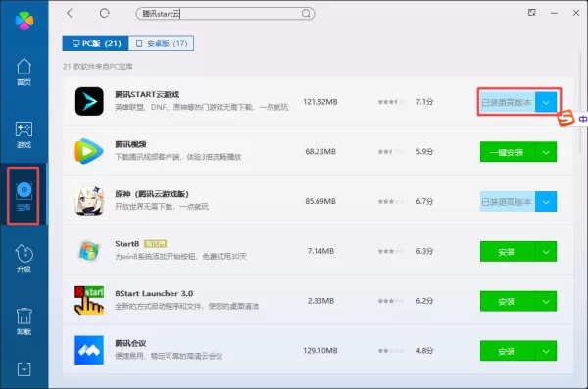Click the colorful app logo at top left

[24, 21]
